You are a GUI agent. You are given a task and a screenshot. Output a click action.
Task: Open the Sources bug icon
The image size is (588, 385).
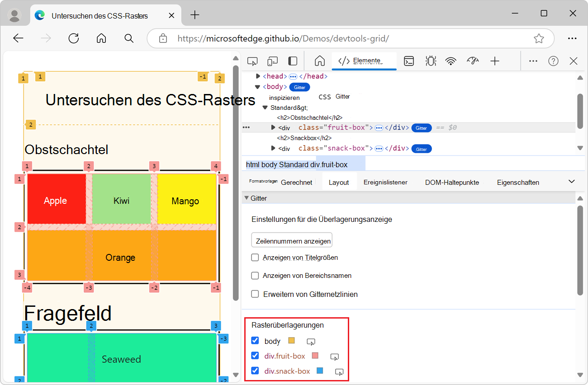tap(430, 61)
